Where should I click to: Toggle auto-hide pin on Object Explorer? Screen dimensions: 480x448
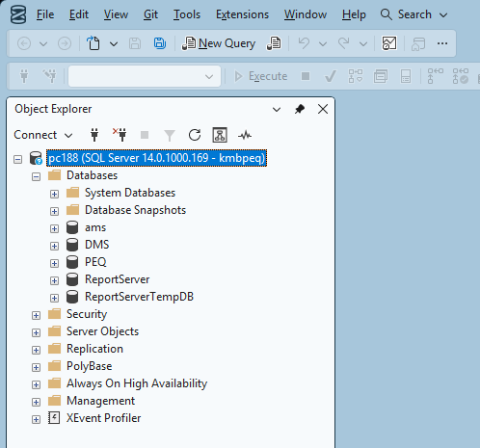(300, 109)
